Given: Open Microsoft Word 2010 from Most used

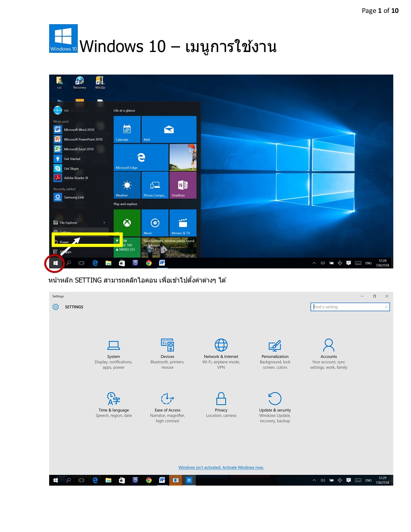Looking at the screenshot, I should click(x=79, y=130).
